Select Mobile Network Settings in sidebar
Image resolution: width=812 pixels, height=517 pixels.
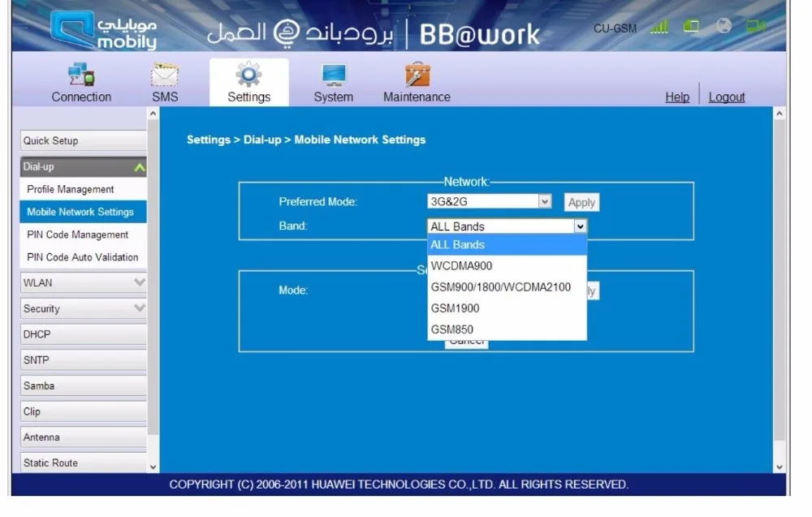click(x=84, y=212)
